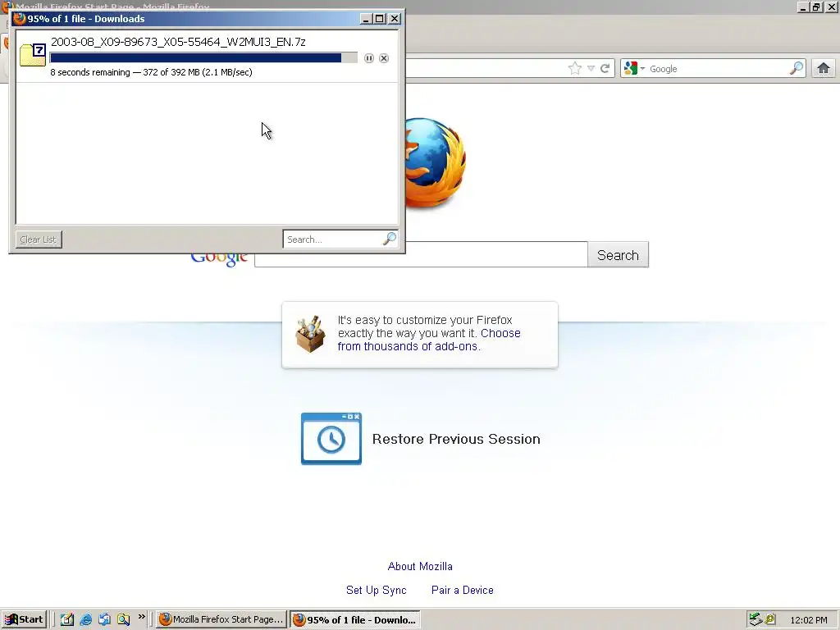The height and width of the screenshot is (630, 840).
Task: Click the 12:02 PM system clock
Action: [x=809, y=620]
